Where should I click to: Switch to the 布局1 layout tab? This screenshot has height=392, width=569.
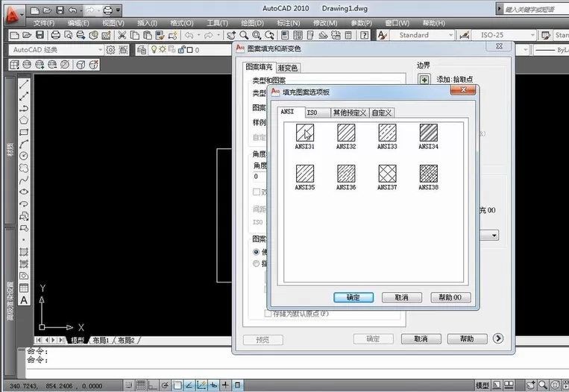(x=101, y=340)
